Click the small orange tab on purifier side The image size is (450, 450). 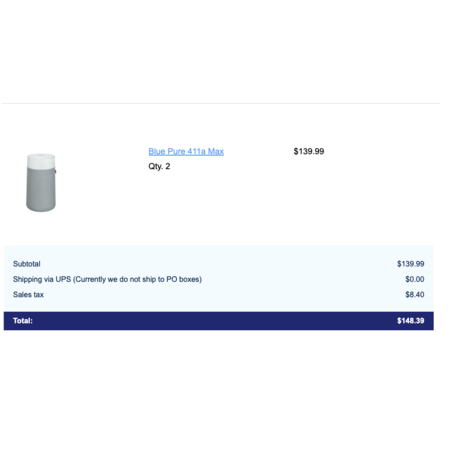pyautogui.click(x=55, y=171)
